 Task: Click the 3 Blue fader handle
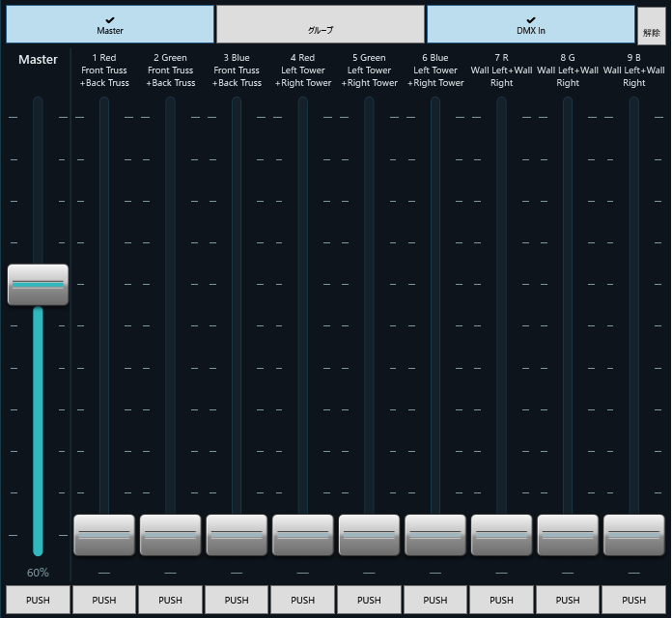click(237, 535)
